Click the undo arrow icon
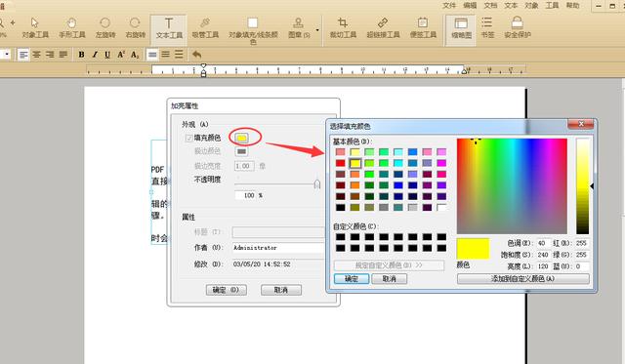The image size is (625, 364). click(x=197, y=55)
